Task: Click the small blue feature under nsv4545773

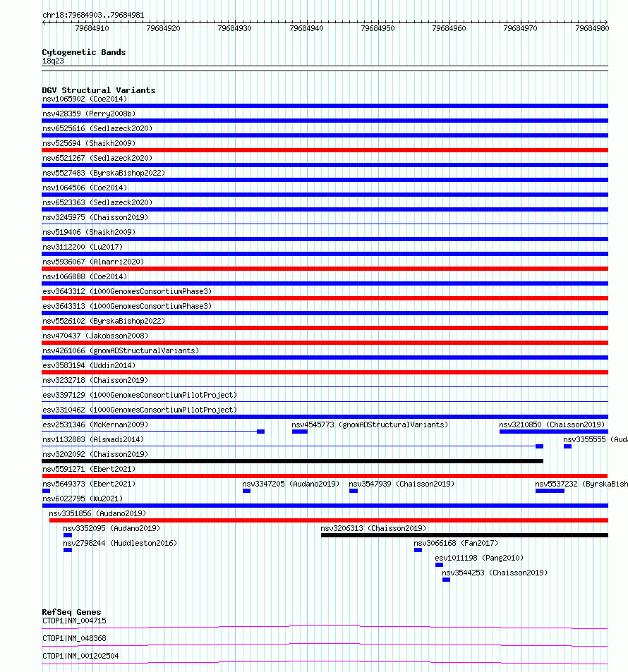Action: point(300,432)
